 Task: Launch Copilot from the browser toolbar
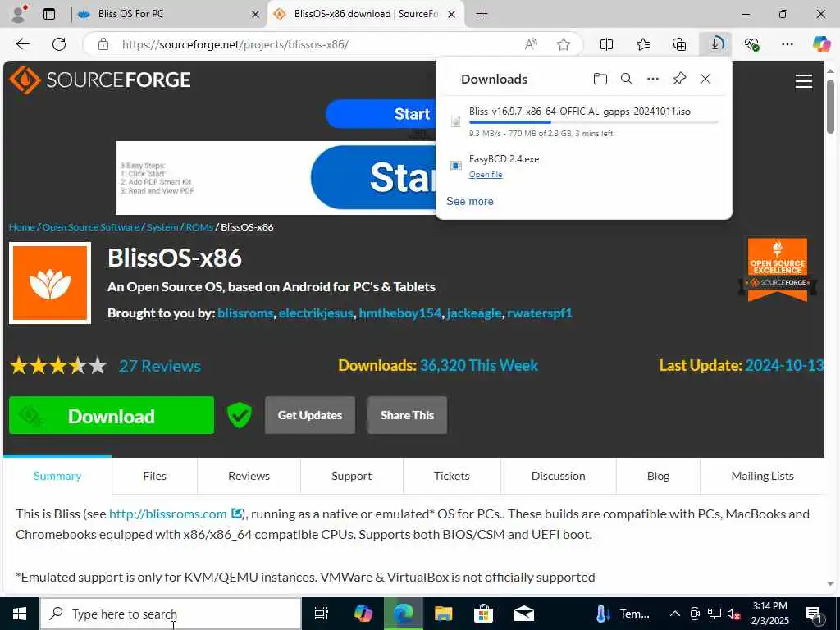[x=822, y=44]
